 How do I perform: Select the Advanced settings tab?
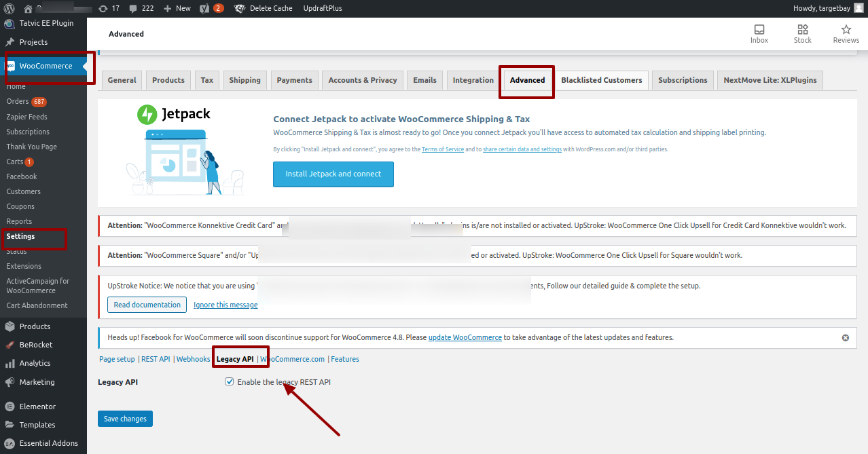point(528,80)
